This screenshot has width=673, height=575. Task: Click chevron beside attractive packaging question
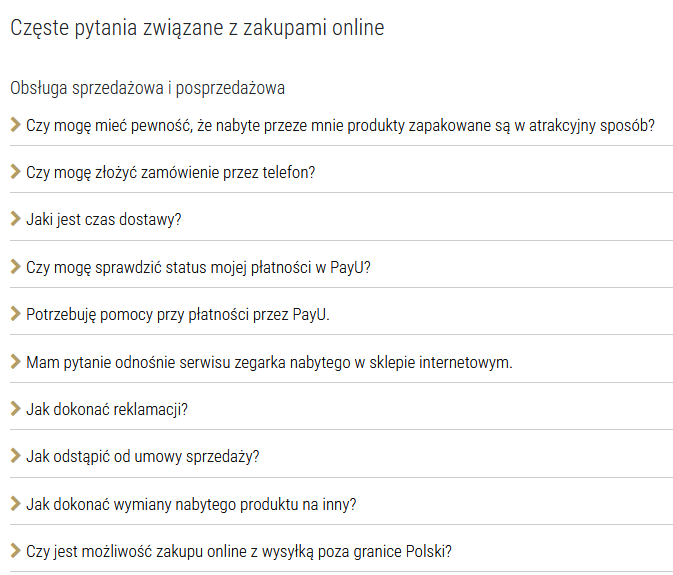click(x=15, y=124)
